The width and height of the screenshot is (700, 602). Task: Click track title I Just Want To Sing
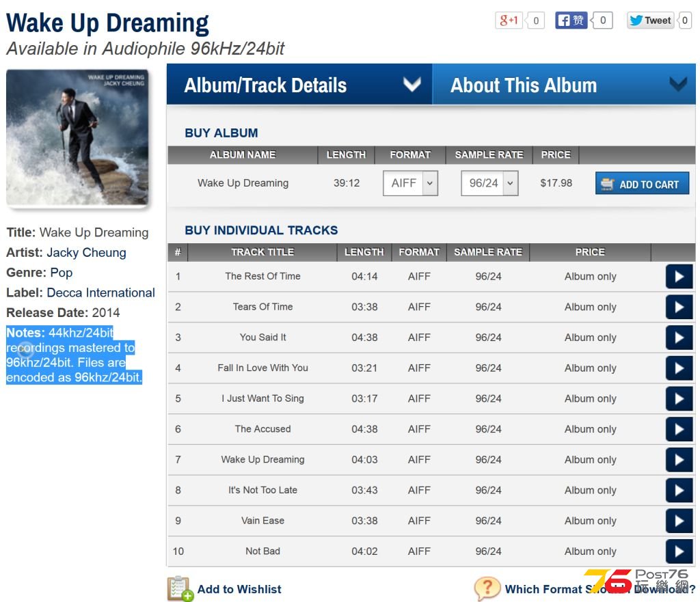click(262, 398)
